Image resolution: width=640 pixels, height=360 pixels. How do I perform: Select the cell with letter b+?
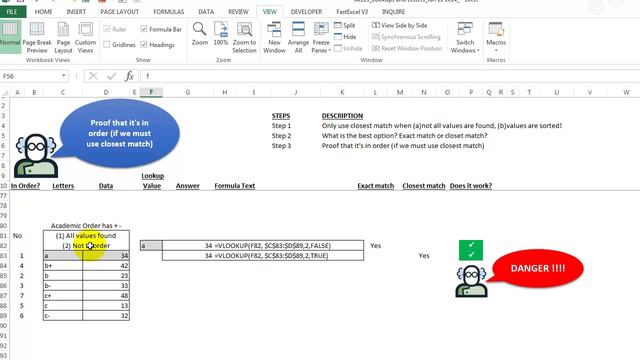63,266
